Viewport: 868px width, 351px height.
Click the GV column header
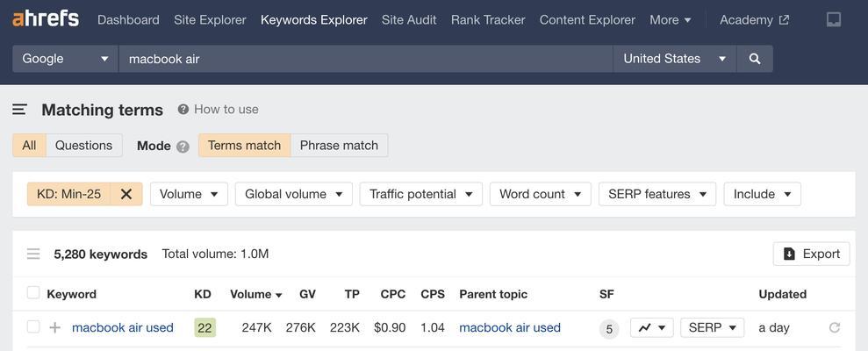pos(308,295)
